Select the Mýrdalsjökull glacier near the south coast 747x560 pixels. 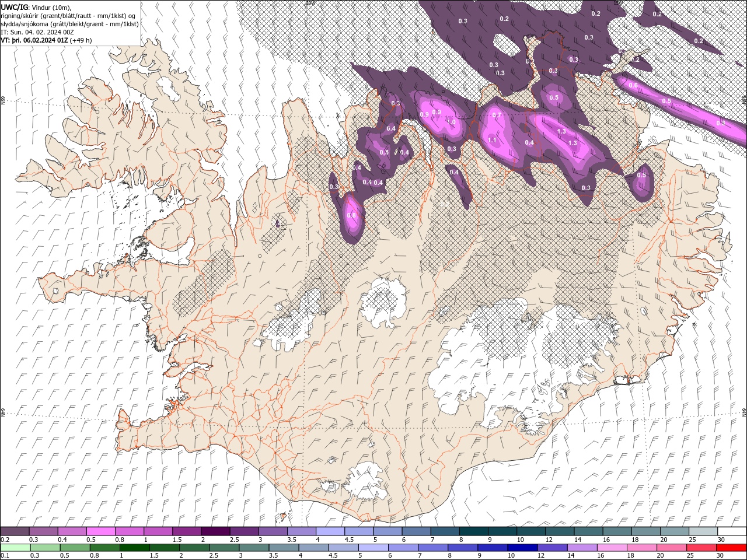366,481
